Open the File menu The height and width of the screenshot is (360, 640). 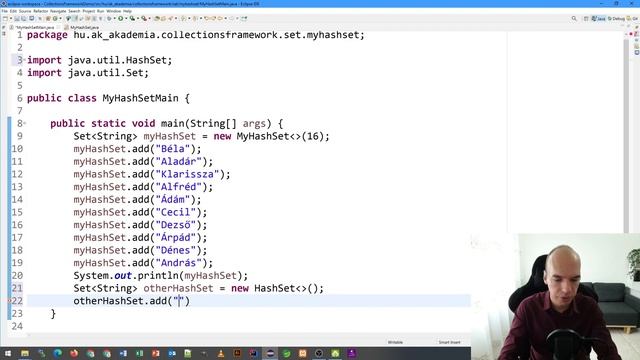click(x=4, y=11)
